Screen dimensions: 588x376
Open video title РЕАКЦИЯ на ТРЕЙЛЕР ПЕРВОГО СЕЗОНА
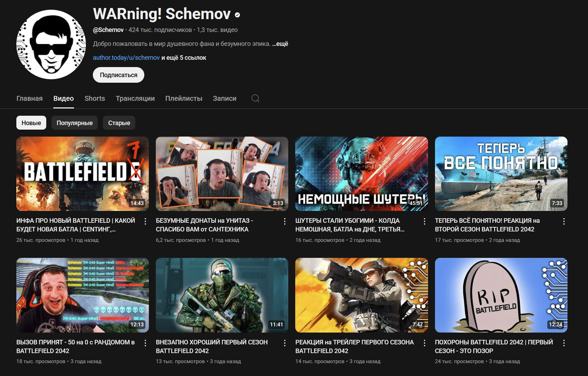tap(355, 346)
